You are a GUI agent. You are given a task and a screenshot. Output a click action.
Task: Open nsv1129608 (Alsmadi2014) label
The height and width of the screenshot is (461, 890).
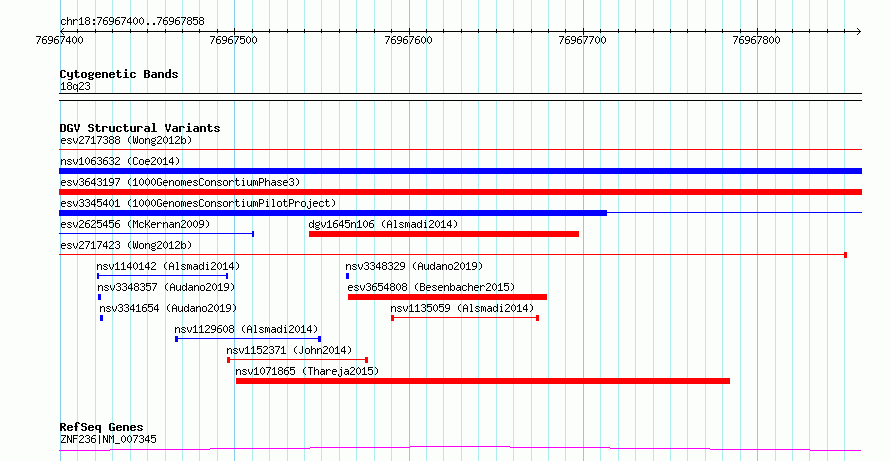click(246, 329)
